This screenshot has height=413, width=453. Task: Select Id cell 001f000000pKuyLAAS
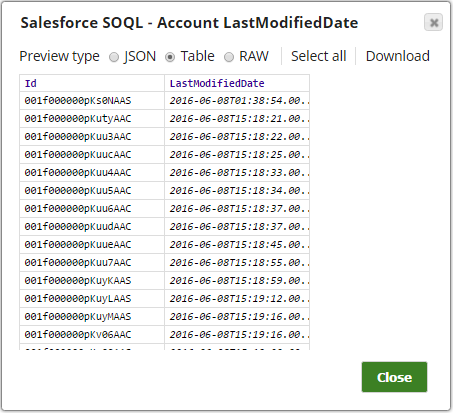92,299
